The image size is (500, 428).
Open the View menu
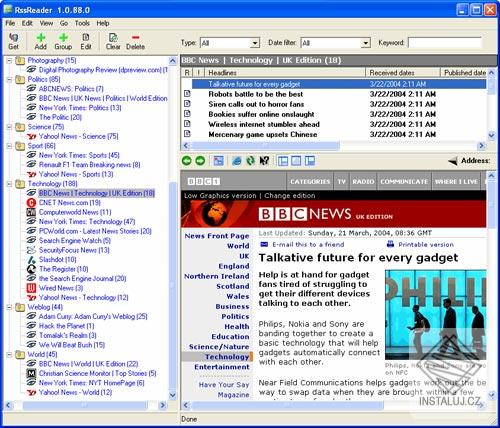pos(46,23)
